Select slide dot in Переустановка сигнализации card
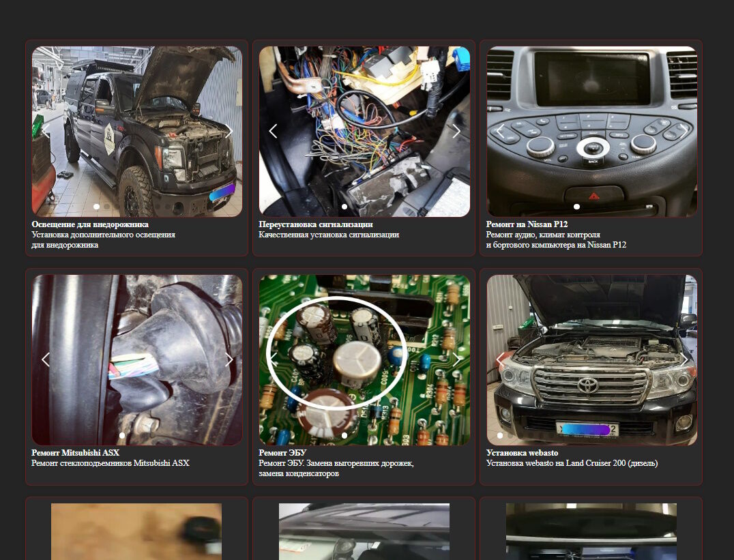The image size is (734, 560). click(344, 207)
